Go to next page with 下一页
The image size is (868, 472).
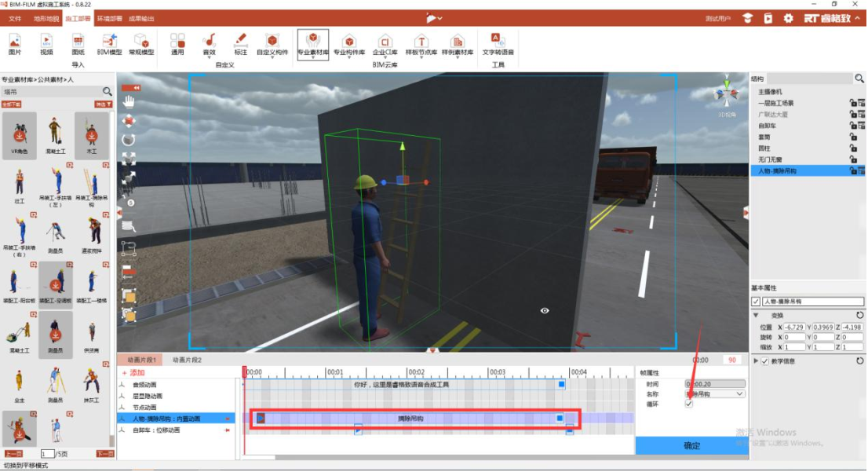click(104, 454)
